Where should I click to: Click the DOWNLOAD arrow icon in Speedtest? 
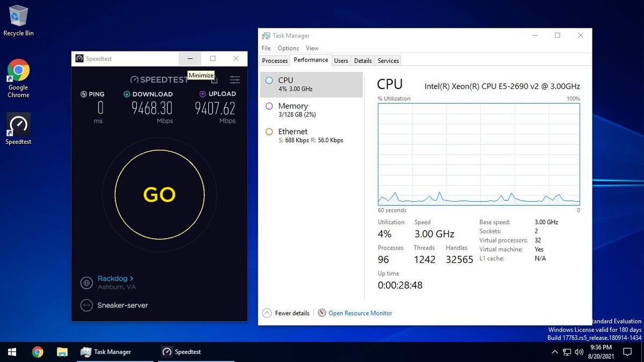[127, 94]
